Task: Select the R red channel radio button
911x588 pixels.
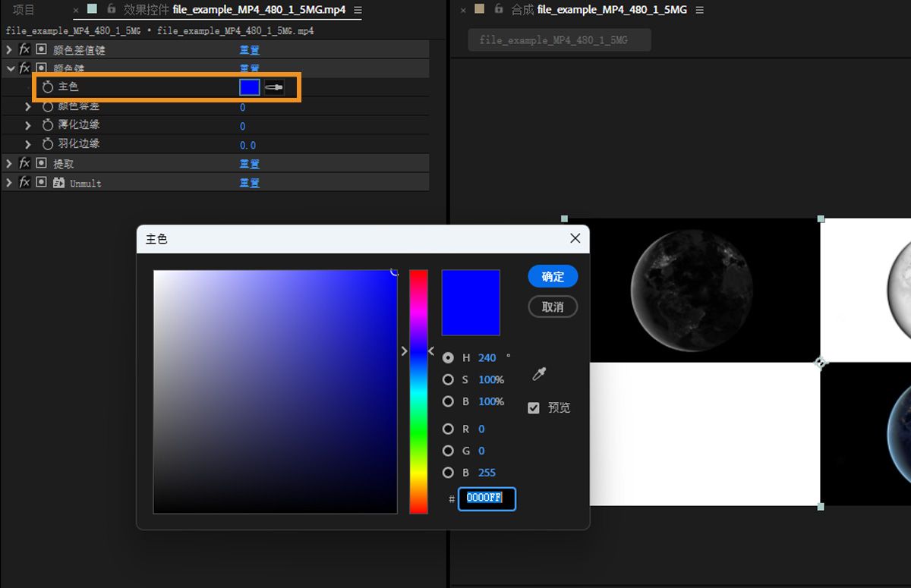Action: 448,429
